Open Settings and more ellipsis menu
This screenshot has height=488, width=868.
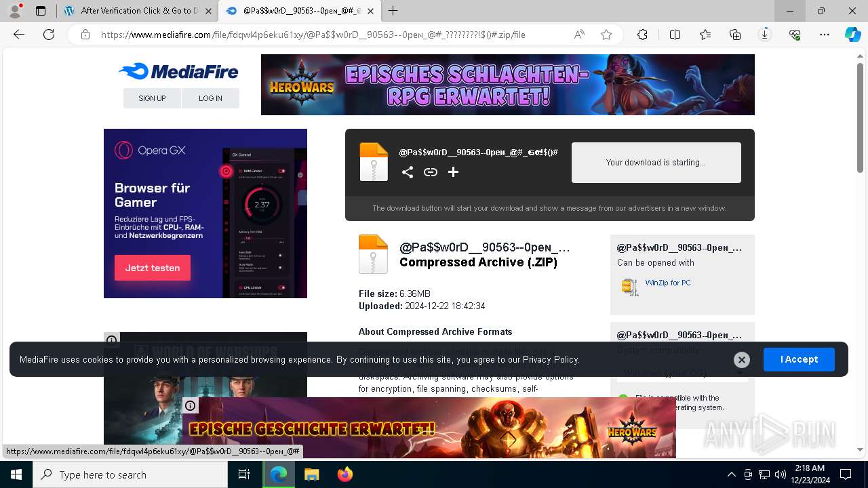click(x=825, y=35)
